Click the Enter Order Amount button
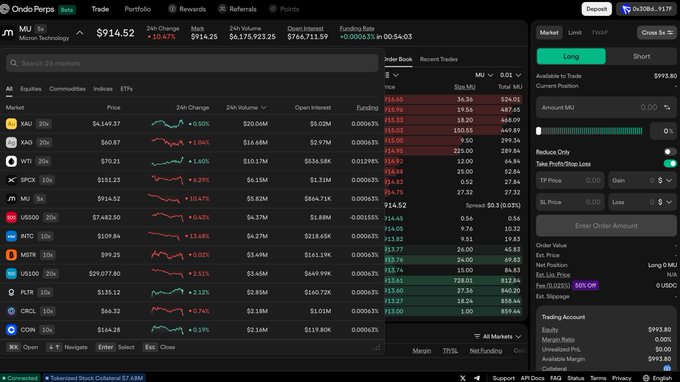Viewport: 680px width, 382px height. click(x=606, y=225)
